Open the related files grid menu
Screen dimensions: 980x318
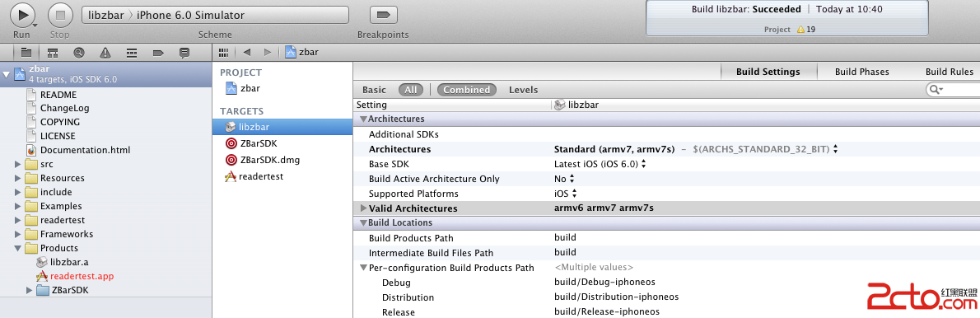[x=223, y=53]
